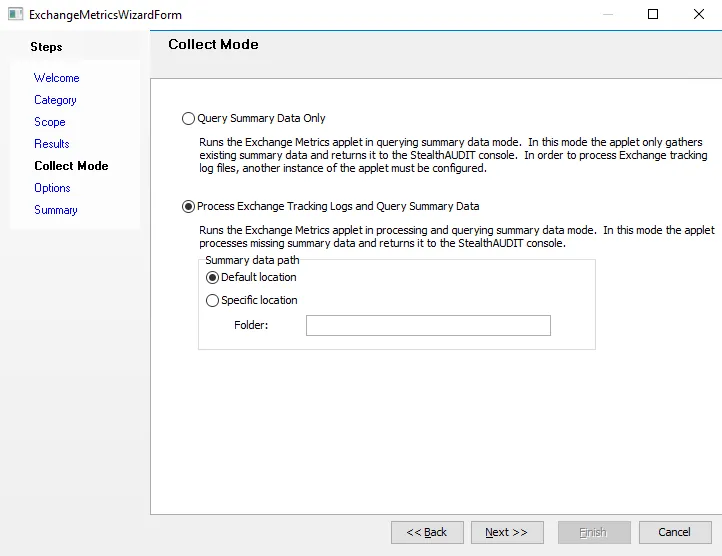The height and width of the screenshot is (556, 722).
Task: Click the Summary data path group label
Action: pyautogui.click(x=252, y=260)
